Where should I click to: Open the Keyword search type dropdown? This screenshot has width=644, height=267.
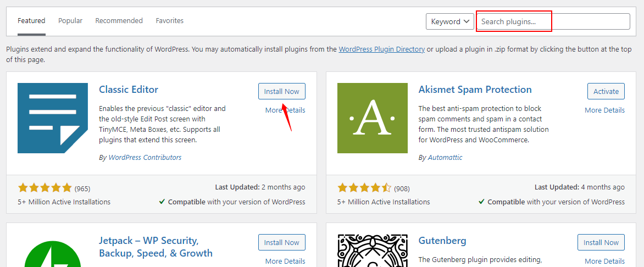point(449,21)
